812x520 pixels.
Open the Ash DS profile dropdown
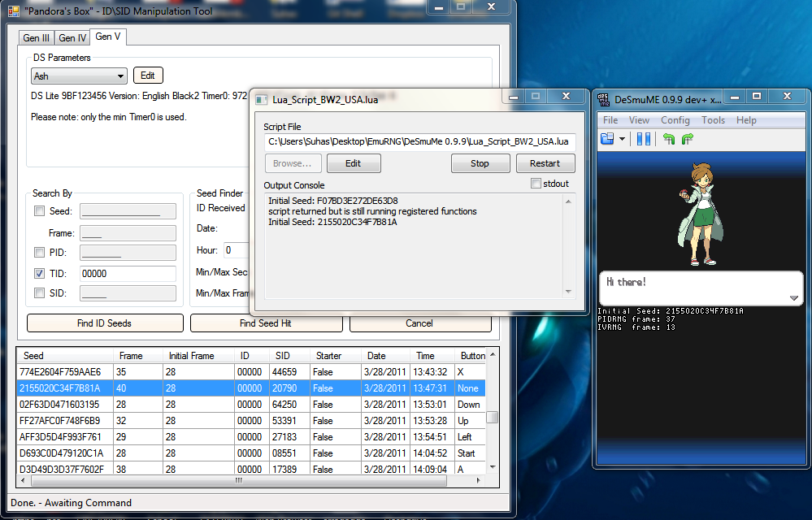pyautogui.click(x=79, y=76)
